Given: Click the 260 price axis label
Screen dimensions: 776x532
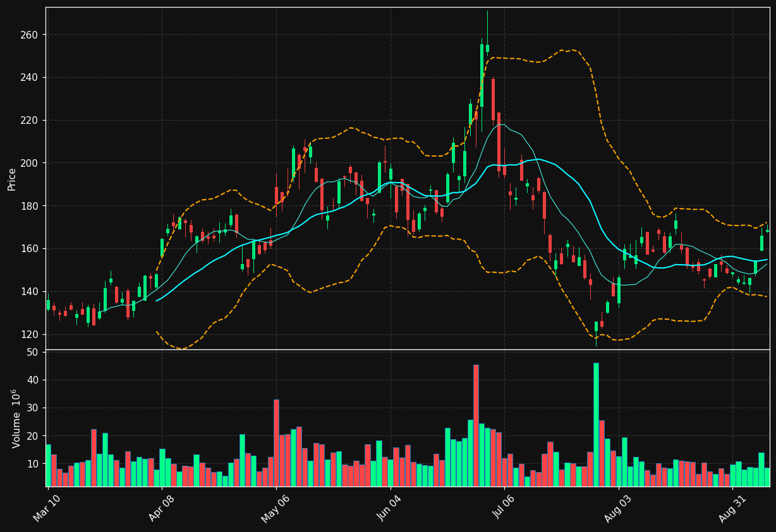Looking at the screenshot, I should 30,35.
